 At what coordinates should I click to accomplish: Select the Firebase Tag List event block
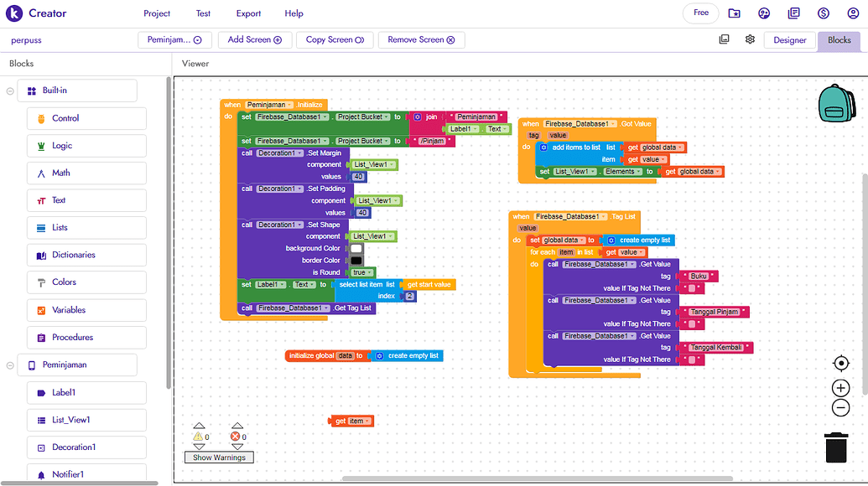574,217
